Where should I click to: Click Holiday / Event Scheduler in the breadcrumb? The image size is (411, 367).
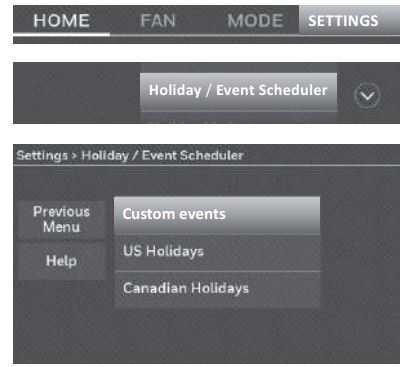coord(162,156)
